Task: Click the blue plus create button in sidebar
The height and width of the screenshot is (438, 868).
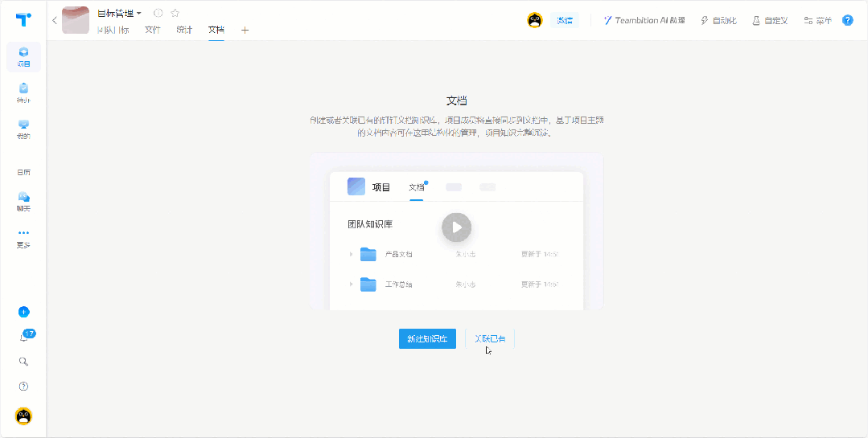Action: coord(23,312)
